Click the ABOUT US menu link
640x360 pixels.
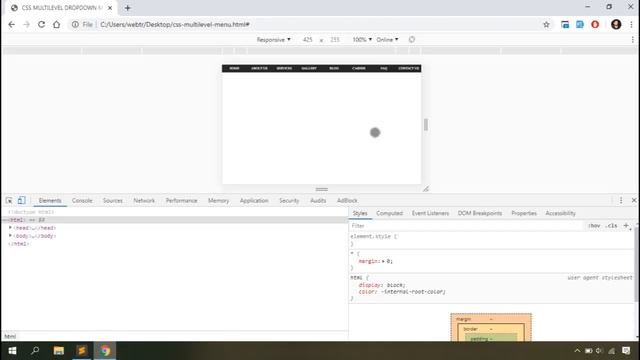click(x=259, y=68)
